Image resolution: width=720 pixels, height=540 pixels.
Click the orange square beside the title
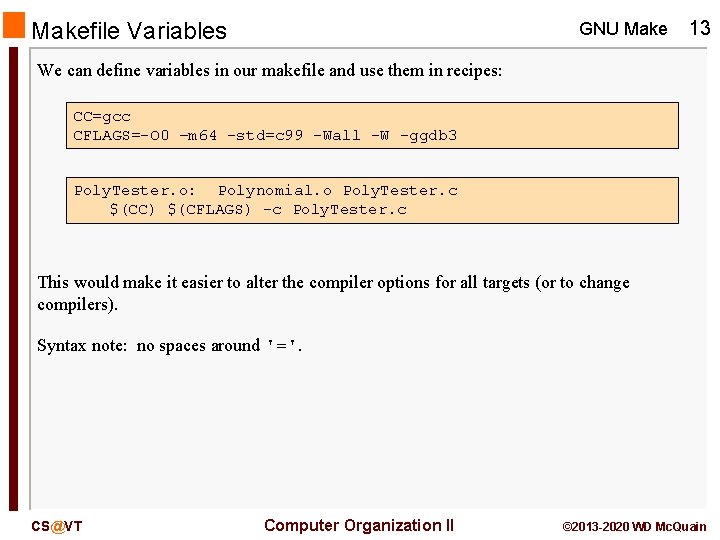(14, 25)
